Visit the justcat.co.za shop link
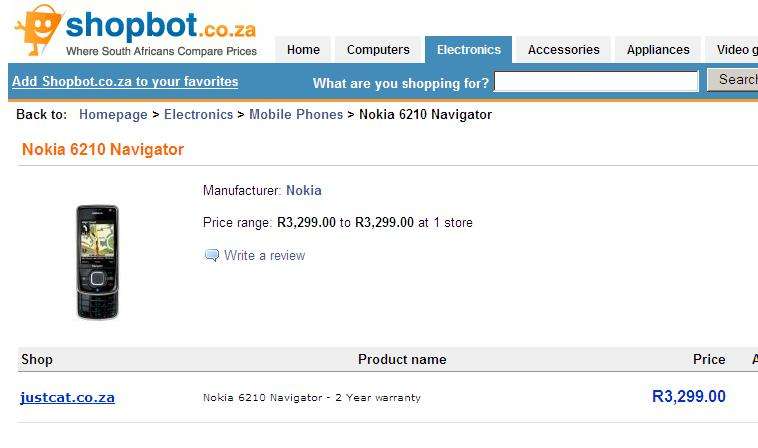Screen dimensions: 758x448 click(67, 398)
